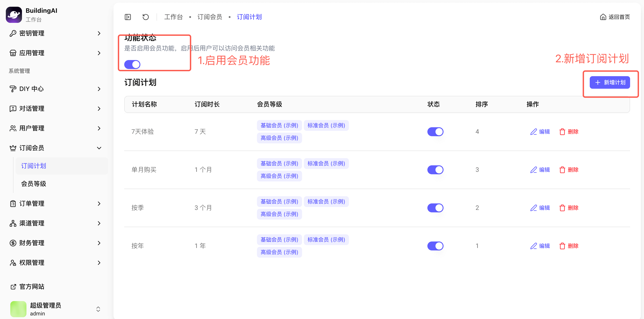Select 订阅计划 in the sidebar
Screen dimensions: 644x319
point(33,166)
